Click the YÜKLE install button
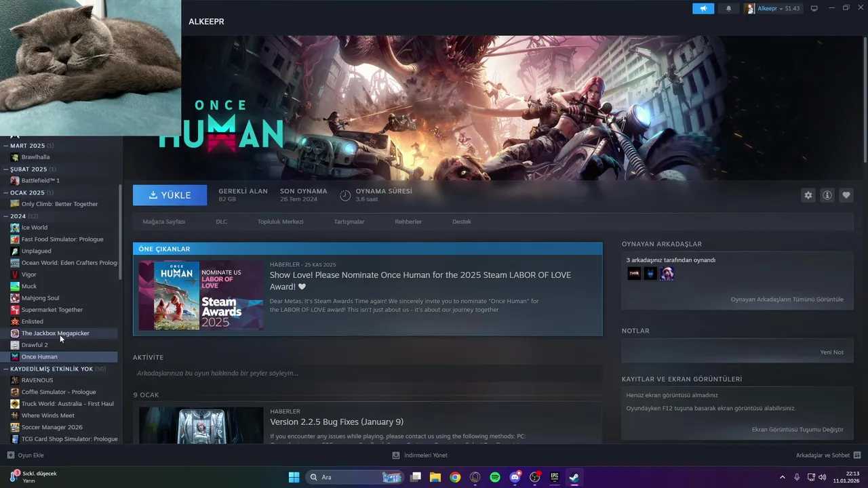 170,195
